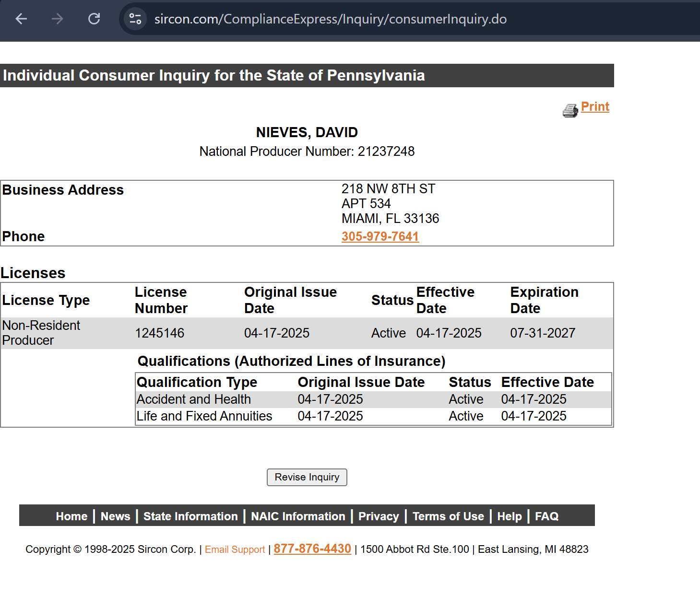Click the sircon.com URL address bar
Viewport: 700px width, 596px height.
pyautogui.click(x=330, y=19)
